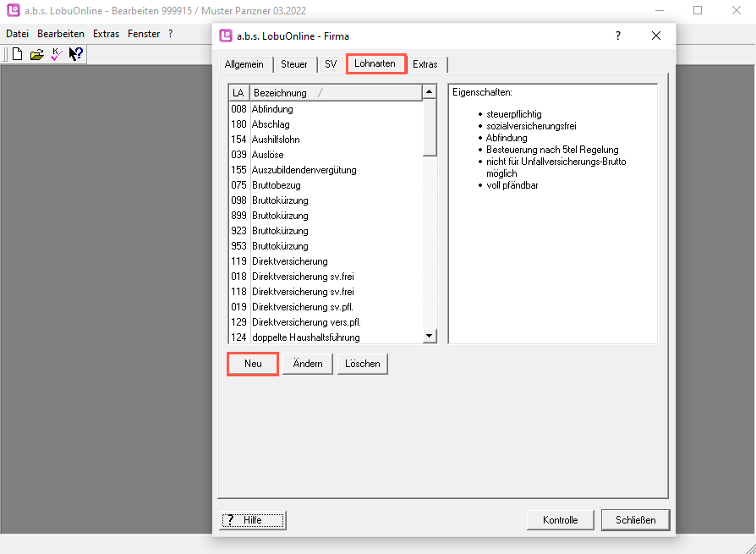Viewport: 756px width, 554px height.
Task: Open the Datei menu
Action: coord(17,34)
